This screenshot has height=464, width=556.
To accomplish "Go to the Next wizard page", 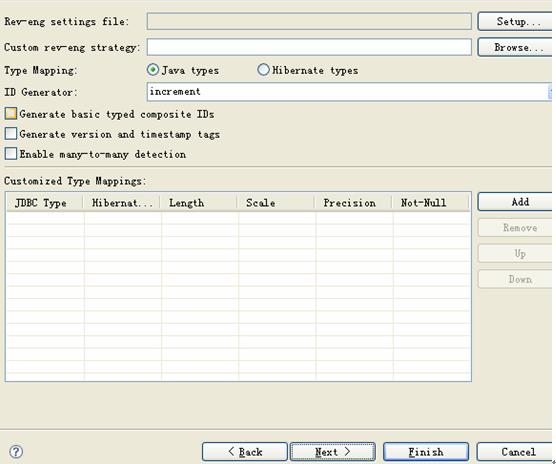I will 333,452.
